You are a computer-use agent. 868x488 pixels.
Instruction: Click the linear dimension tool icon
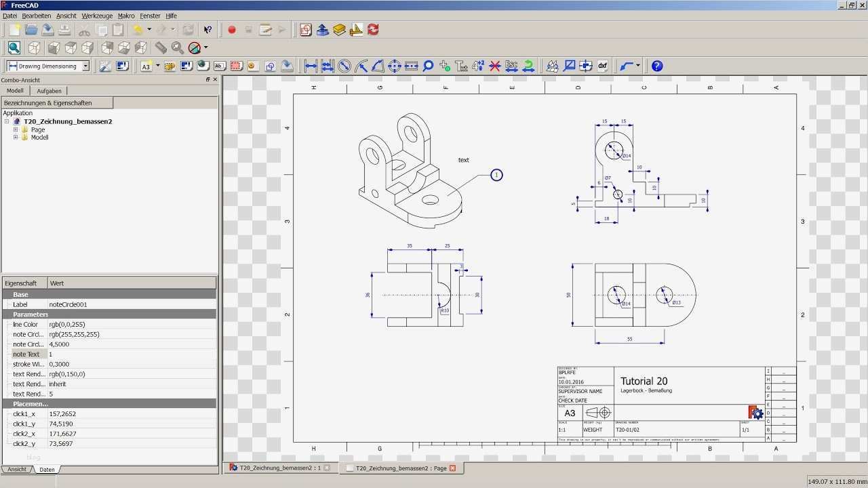pos(311,66)
